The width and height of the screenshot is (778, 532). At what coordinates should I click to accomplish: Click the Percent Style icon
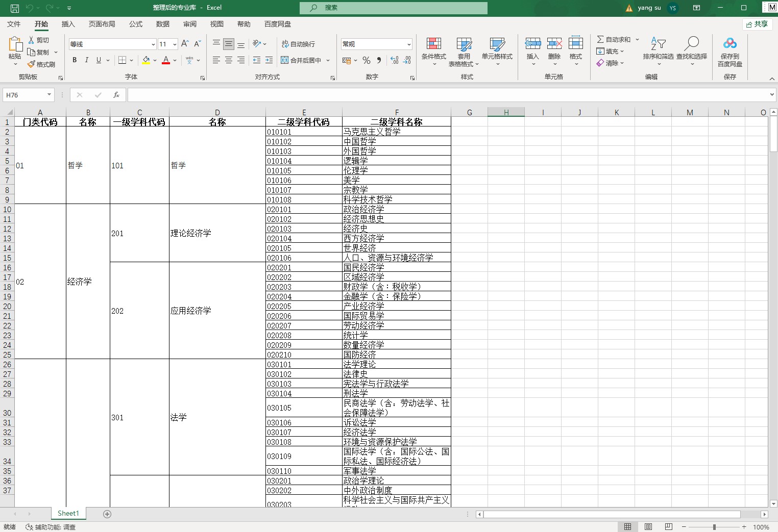367,60
